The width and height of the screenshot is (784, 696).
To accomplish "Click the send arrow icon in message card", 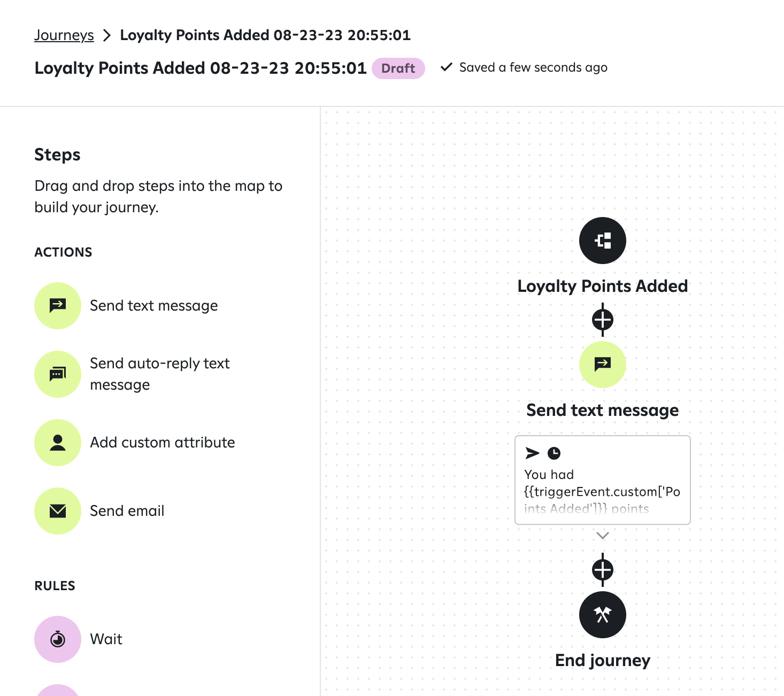I will pyautogui.click(x=533, y=453).
